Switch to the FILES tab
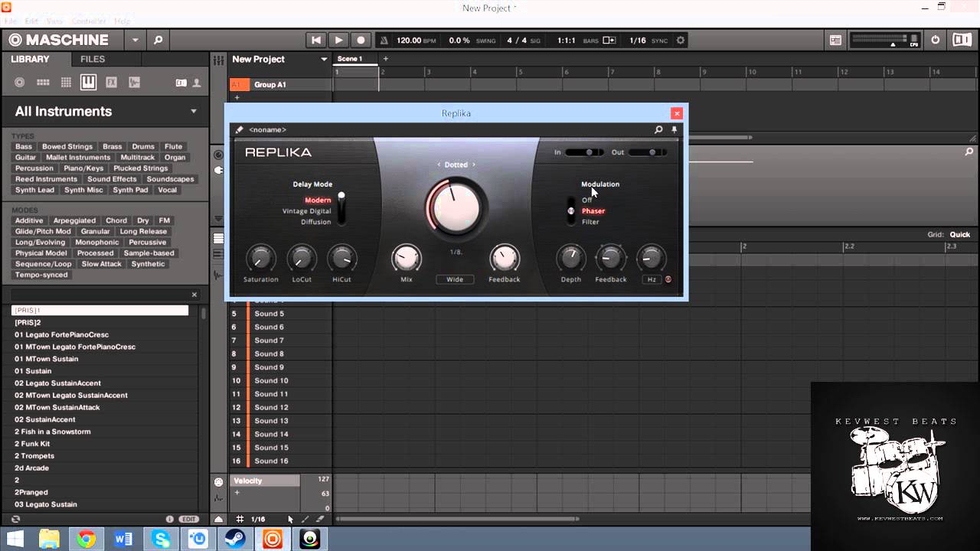The width and height of the screenshot is (980, 551). coord(93,59)
